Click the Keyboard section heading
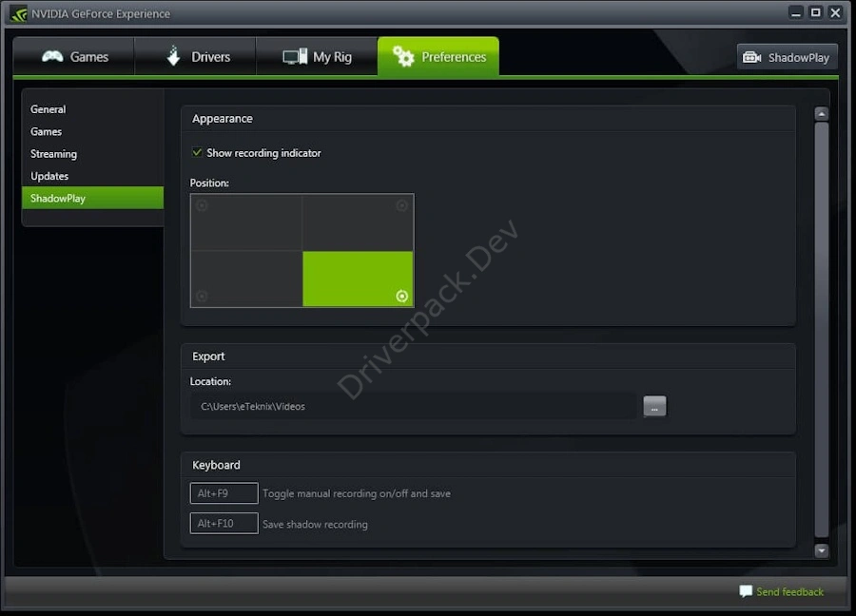Image resolution: width=856 pixels, height=616 pixels. [x=216, y=465]
